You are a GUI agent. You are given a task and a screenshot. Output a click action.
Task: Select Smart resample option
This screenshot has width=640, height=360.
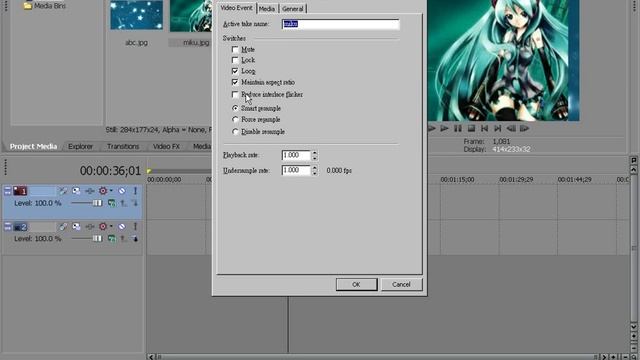235,108
